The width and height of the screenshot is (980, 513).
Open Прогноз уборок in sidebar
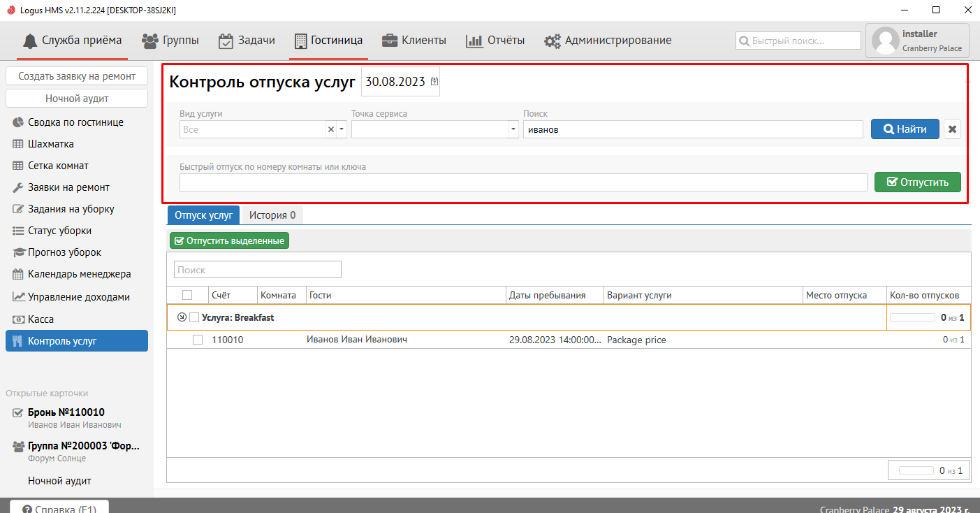tap(64, 252)
